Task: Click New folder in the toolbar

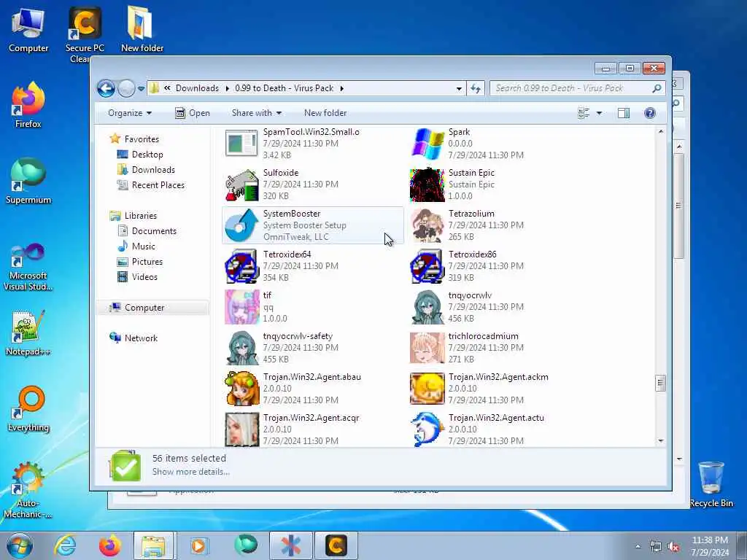Action: (x=325, y=113)
